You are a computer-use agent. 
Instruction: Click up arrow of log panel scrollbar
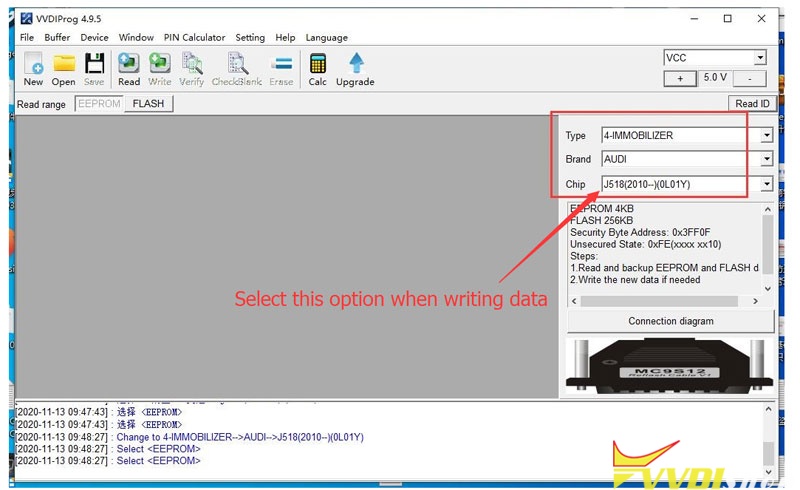pyautogui.click(x=768, y=409)
